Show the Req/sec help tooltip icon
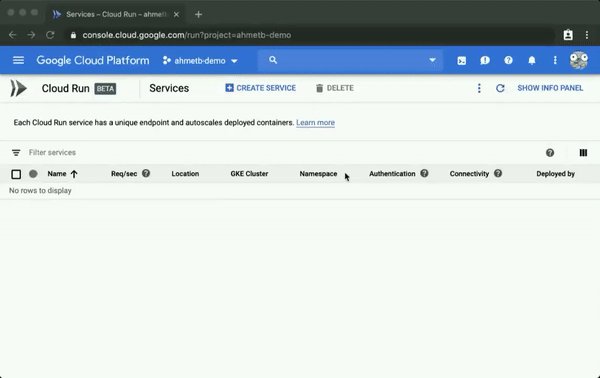 pos(146,173)
